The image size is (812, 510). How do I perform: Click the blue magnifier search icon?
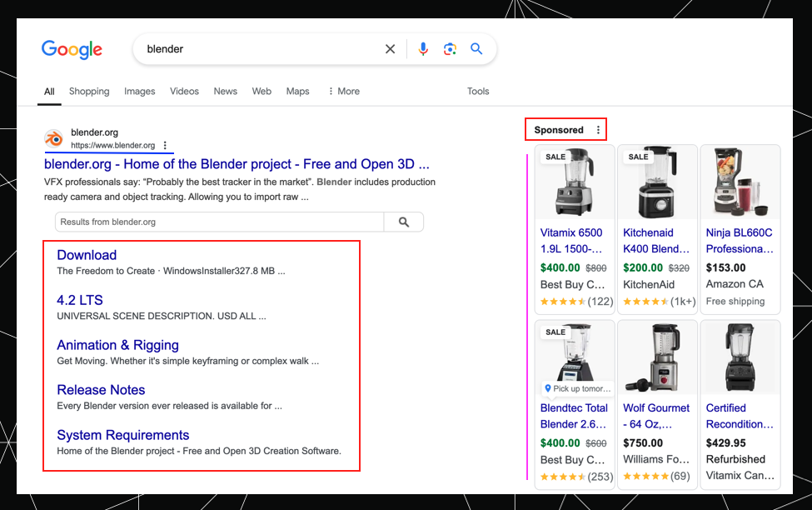tap(476, 49)
